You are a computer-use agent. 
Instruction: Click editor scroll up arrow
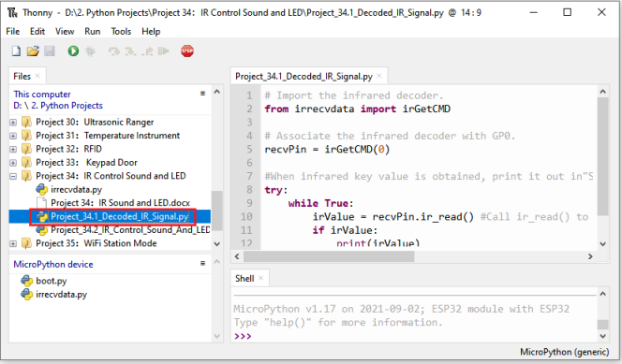pyautogui.click(x=603, y=92)
